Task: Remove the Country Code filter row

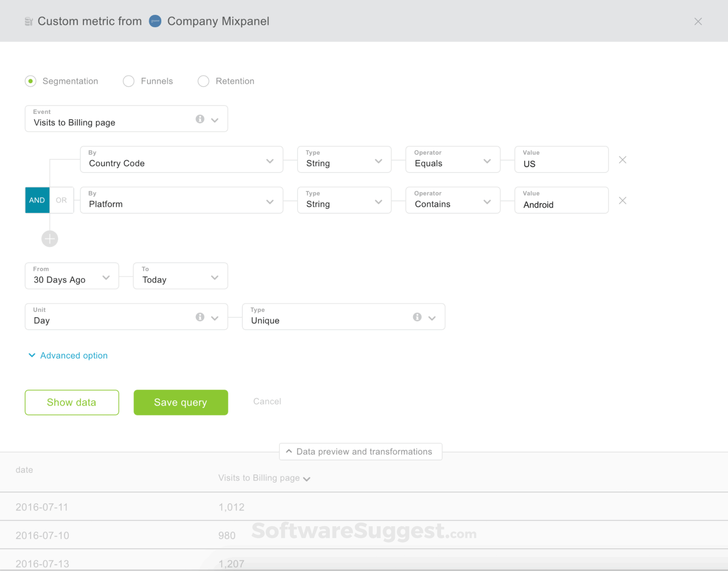Action: click(x=622, y=160)
